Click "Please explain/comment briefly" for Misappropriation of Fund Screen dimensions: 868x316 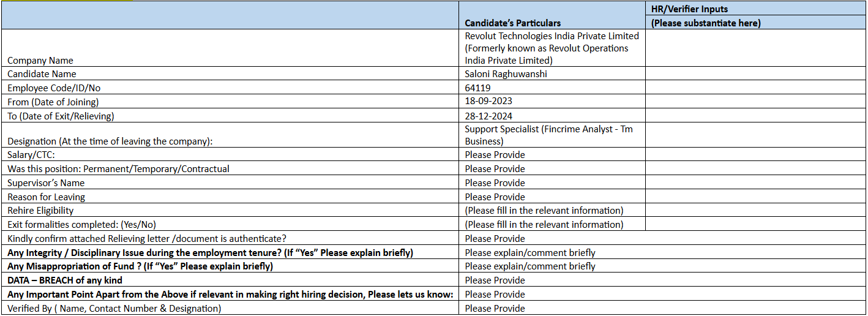pos(529,266)
